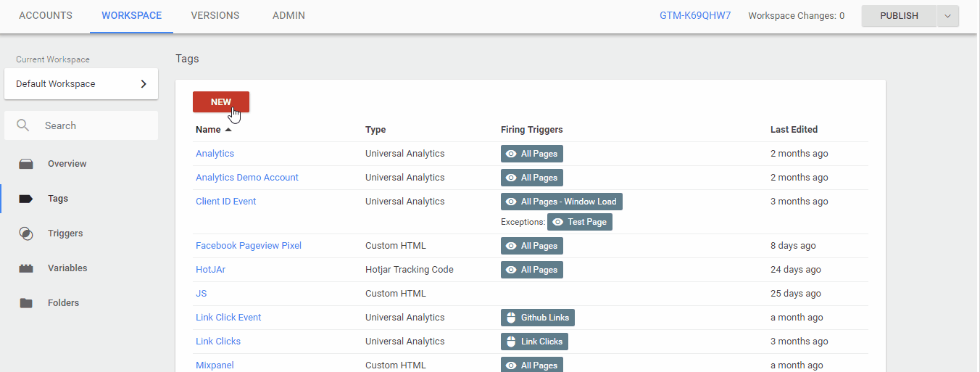Go to the Accounts tab
Viewport: 980px width, 372px height.
[46, 15]
